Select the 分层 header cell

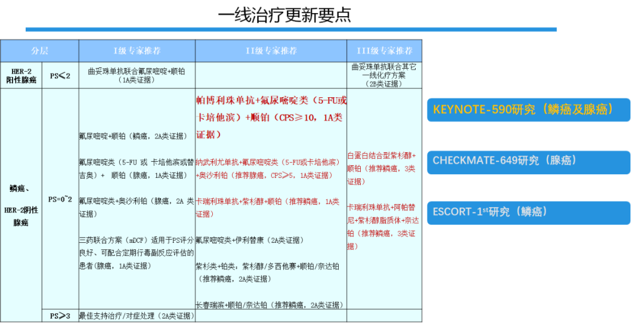pyautogui.click(x=40, y=51)
